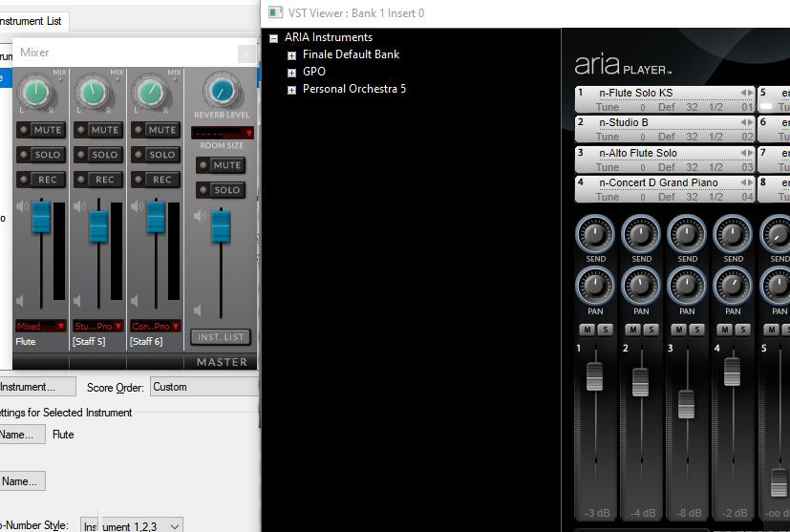Enable REC on the Staff 6 channel
This screenshot has height=532, width=790.
click(156, 180)
